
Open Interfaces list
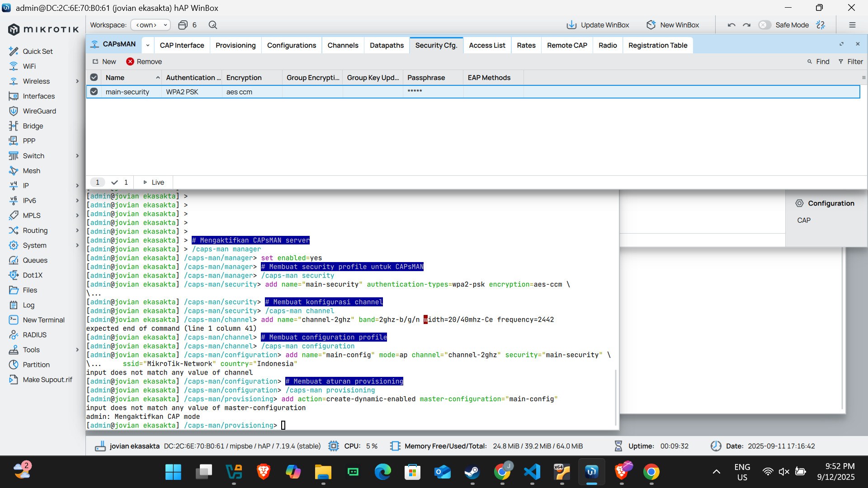click(38, 96)
